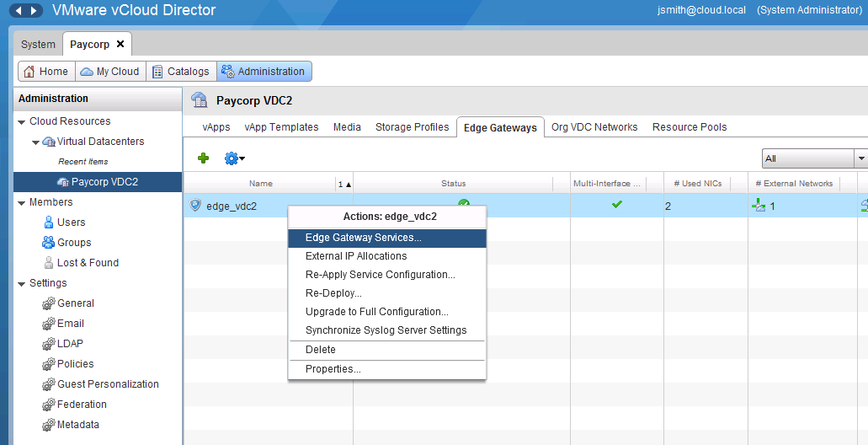This screenshot has width=868, height=445.
Task: Click the Groups people icon
Action: click(x=49, y=243)
